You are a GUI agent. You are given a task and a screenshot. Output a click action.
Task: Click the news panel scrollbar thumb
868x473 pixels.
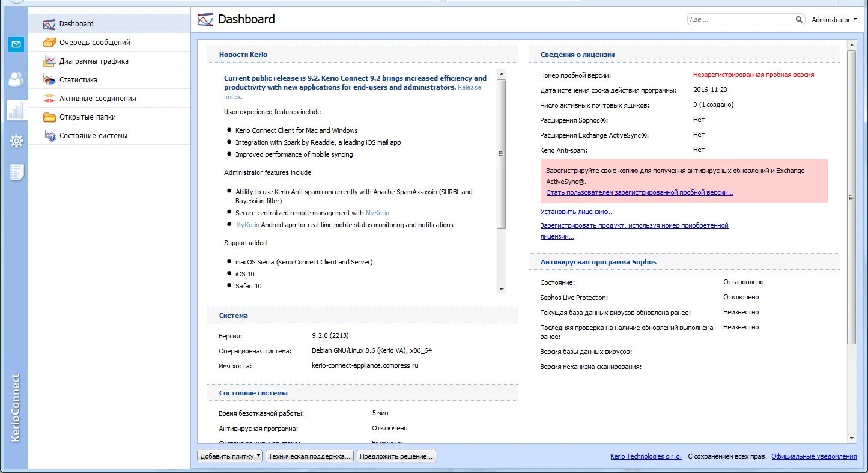point(502,154)
